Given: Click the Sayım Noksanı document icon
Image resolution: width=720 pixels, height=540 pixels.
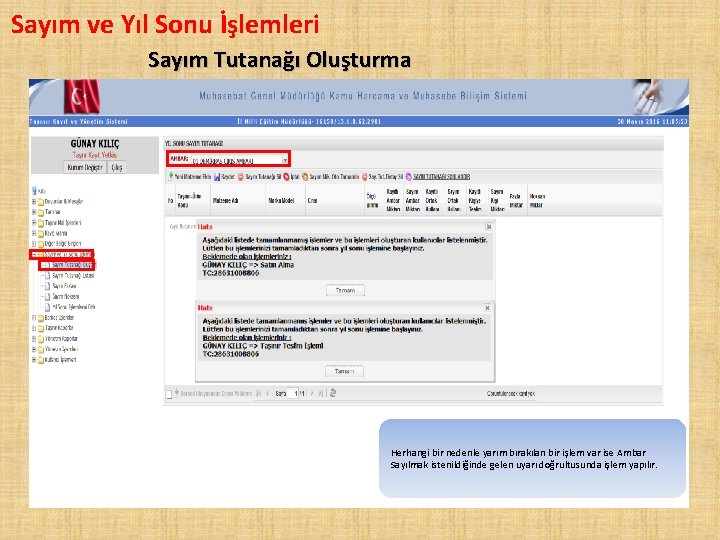Looking at the screenshot, I should point(47,297).
